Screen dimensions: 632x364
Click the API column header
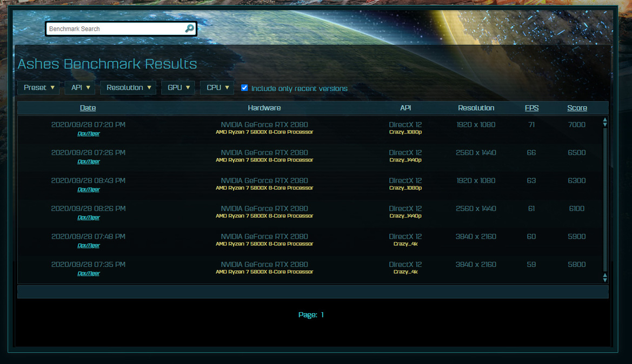(405, 108)
